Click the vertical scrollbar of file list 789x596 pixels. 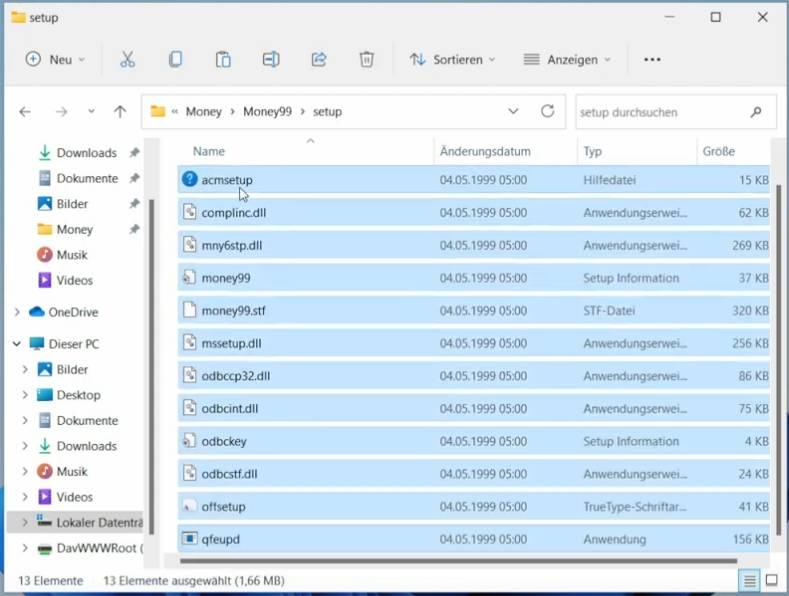point(779,360)
